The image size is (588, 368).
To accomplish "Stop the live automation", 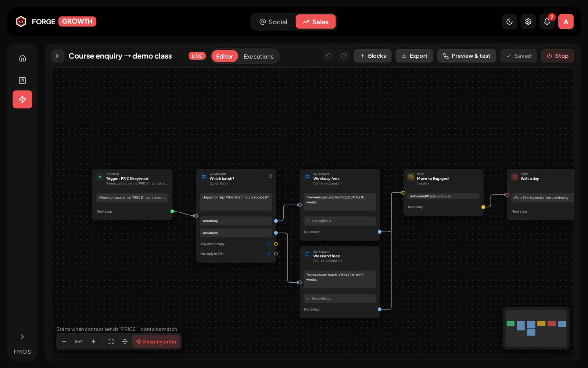I will coord(557,56).
